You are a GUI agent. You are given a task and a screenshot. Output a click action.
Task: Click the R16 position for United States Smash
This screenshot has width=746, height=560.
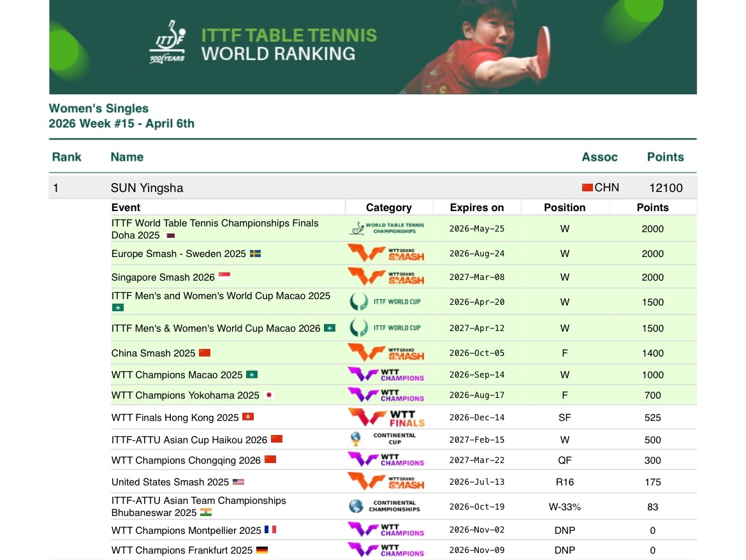tap(565, 482)
